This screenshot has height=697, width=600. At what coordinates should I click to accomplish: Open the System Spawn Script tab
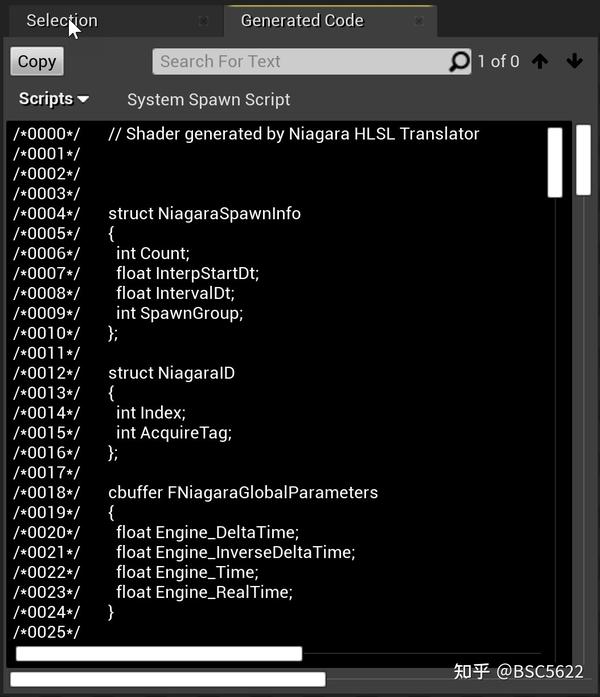(x=208, y=100)
